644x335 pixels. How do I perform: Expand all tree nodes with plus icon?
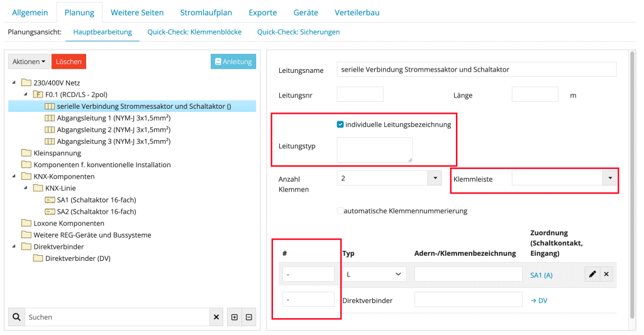(x=235, y=317)
